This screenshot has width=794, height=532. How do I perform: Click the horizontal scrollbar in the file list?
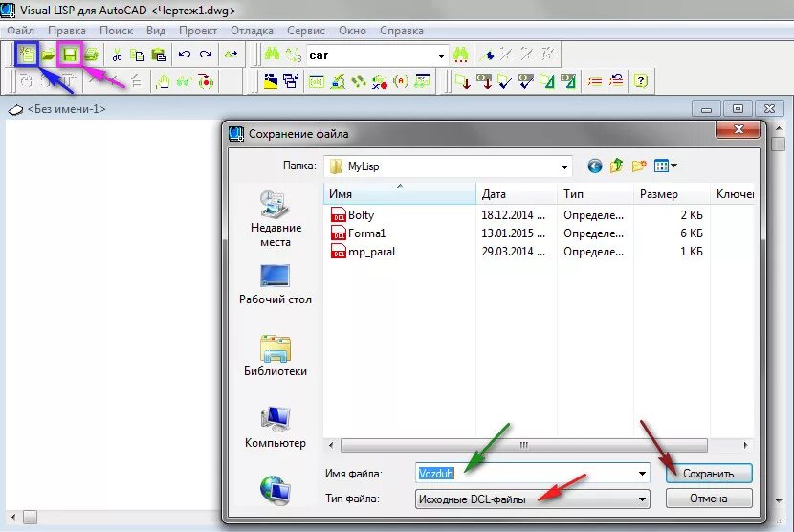tap(523, 445)
